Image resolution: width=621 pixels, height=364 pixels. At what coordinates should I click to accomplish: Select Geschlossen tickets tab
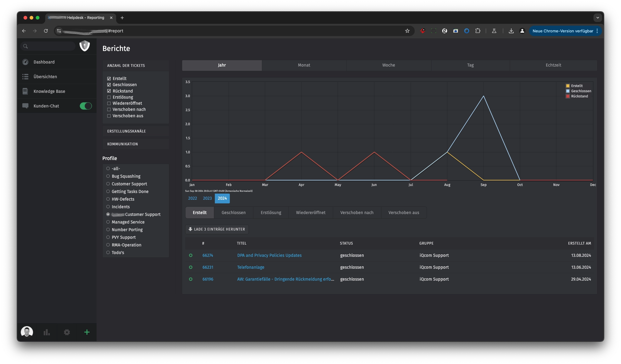tap(233, 212)
